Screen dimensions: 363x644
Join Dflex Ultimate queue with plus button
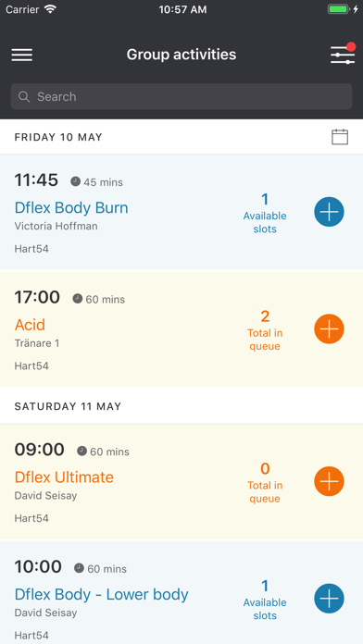[x=329, y=481]
